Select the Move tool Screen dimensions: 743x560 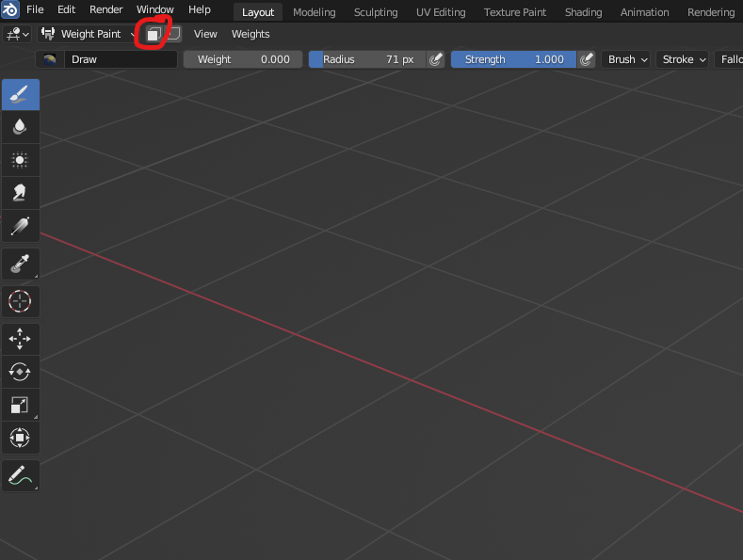click(x=21, y=339)
